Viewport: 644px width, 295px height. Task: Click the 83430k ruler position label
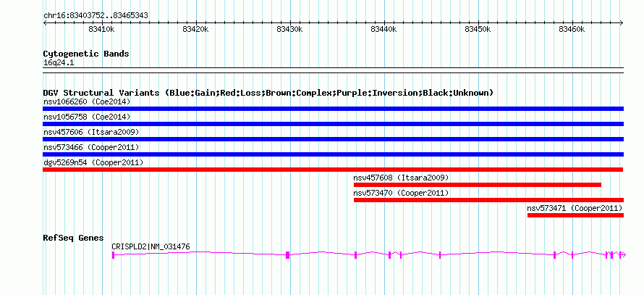coord(290,29)
